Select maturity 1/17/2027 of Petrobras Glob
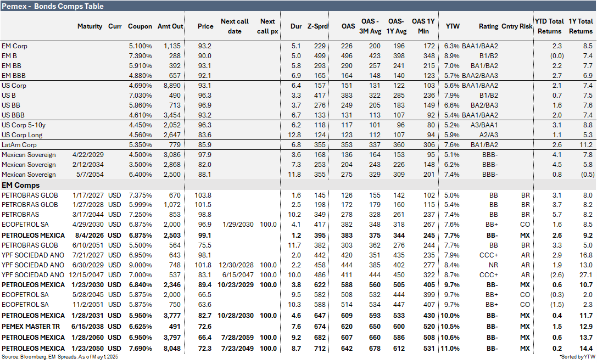Image resolution: width=597 pixels, height=364 pixels. pyautogui.click(x=88, y=195)
